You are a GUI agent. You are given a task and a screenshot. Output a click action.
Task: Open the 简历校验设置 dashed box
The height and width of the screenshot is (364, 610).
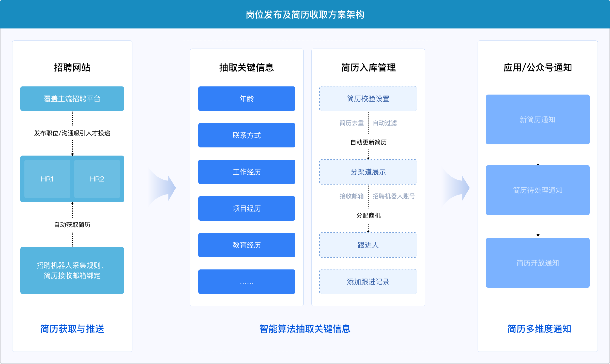tap(368, 99)
